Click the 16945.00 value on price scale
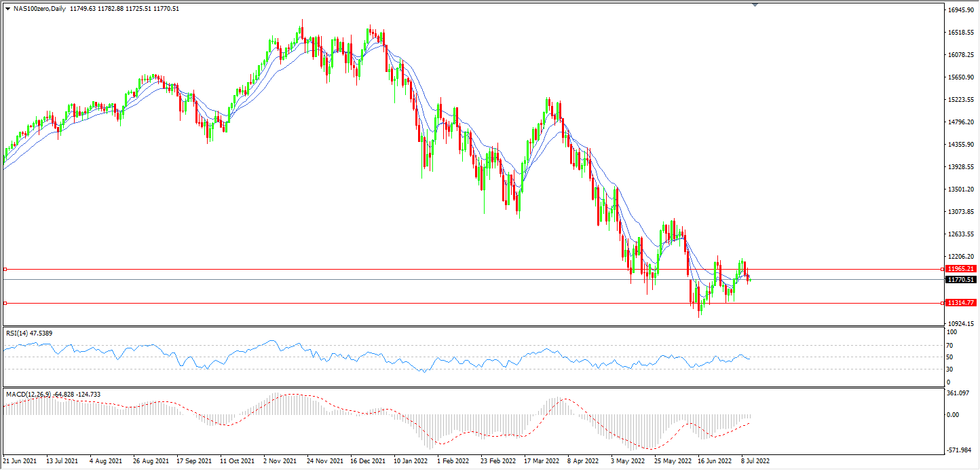The width and height of the screenshot is (980, 470). click(x=961, y=10)
